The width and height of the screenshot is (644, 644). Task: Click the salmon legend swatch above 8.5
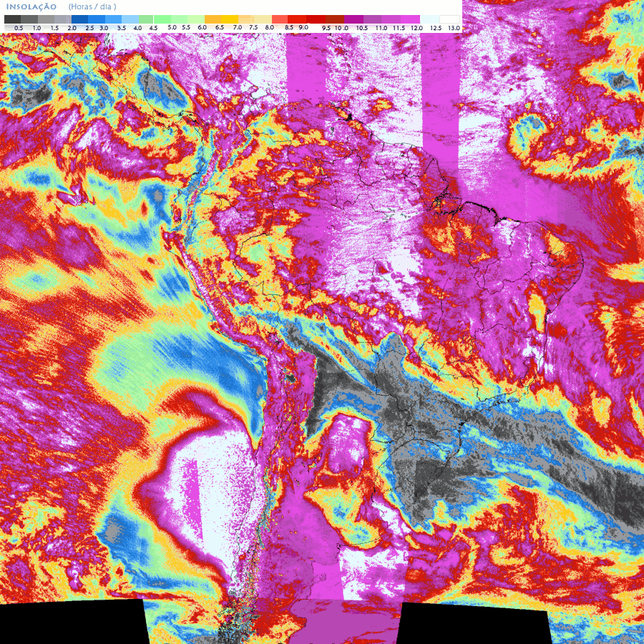pos(280,19)
